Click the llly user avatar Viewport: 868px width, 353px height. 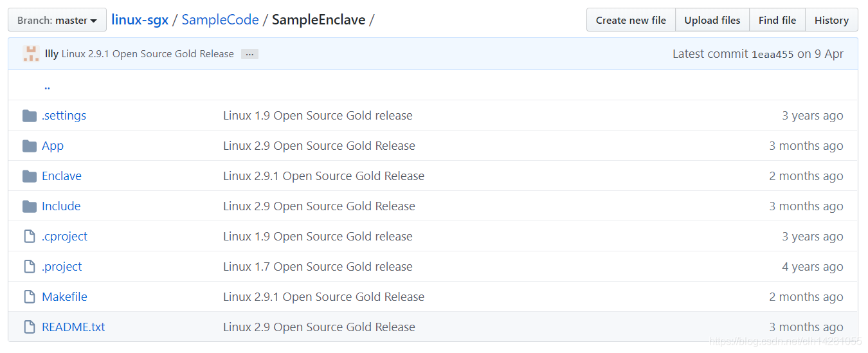click(x=31, y=54)
